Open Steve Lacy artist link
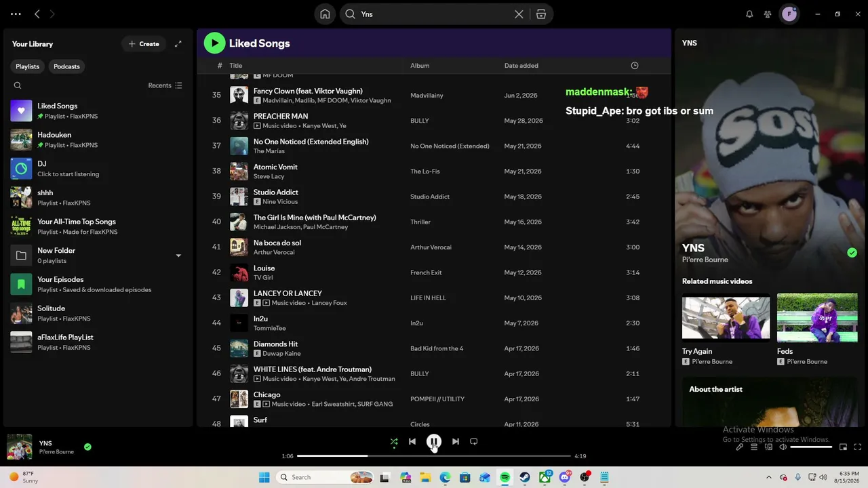This screenshot has height=488, width=868. coord(269,176)
